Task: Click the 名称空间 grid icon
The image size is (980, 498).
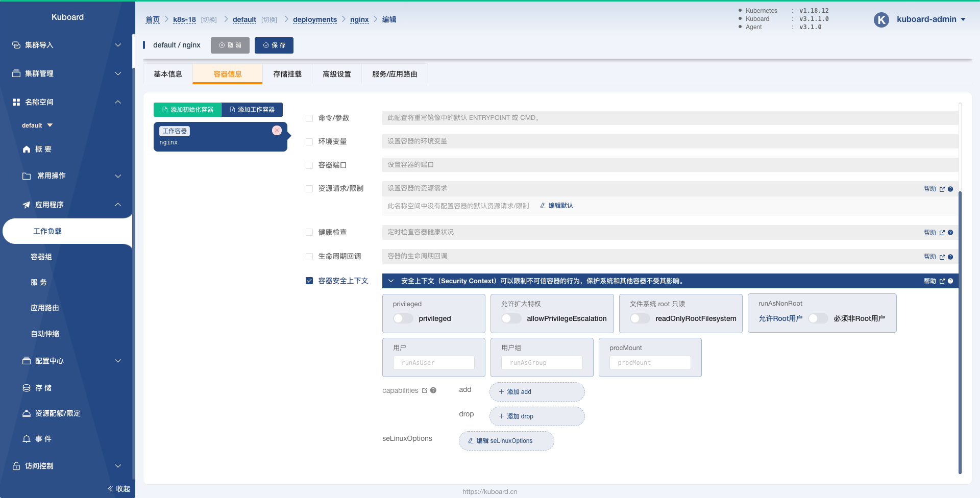Action: (x=16, y=102)
